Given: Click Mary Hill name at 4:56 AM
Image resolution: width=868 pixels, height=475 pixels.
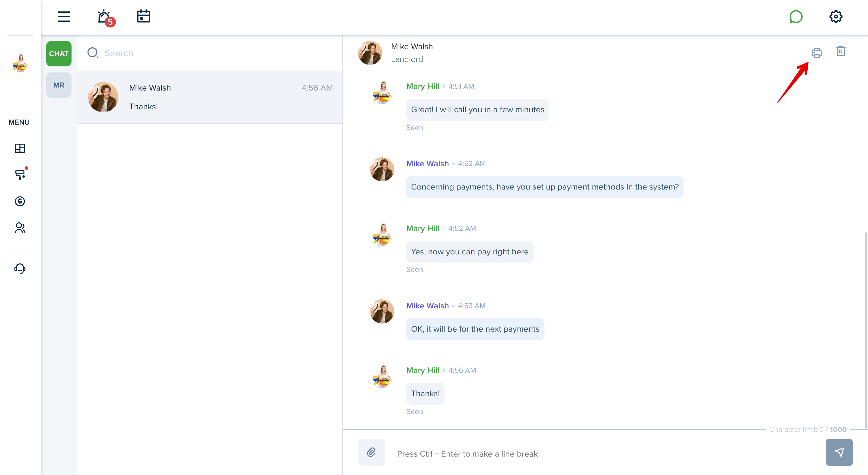Looking at the screenshot, I should 423,370.
